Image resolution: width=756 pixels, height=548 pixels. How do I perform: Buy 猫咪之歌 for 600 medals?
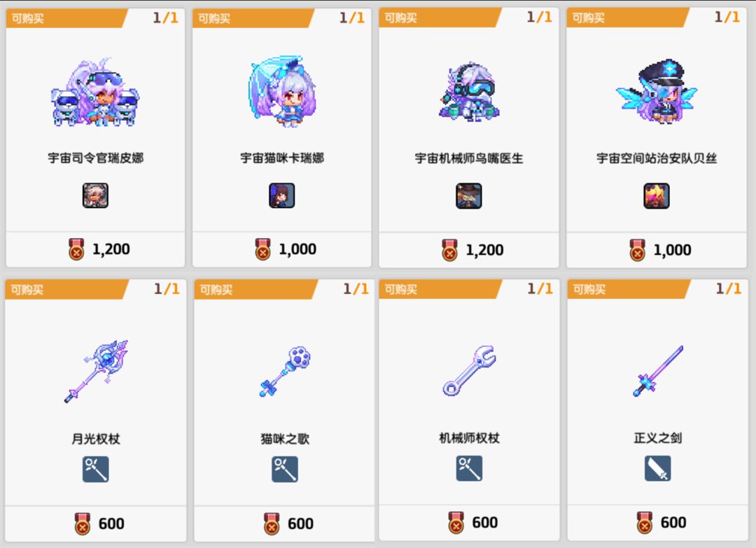(x=284, y=524)
